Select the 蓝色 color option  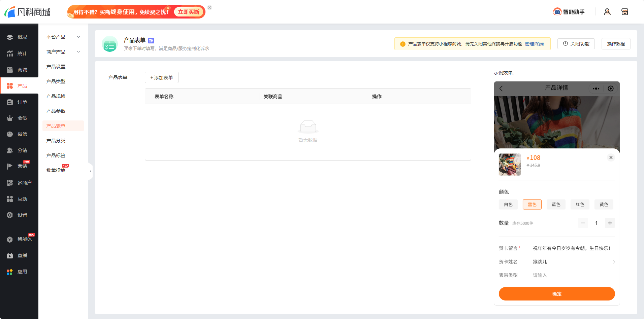click(x=556, y=205)
